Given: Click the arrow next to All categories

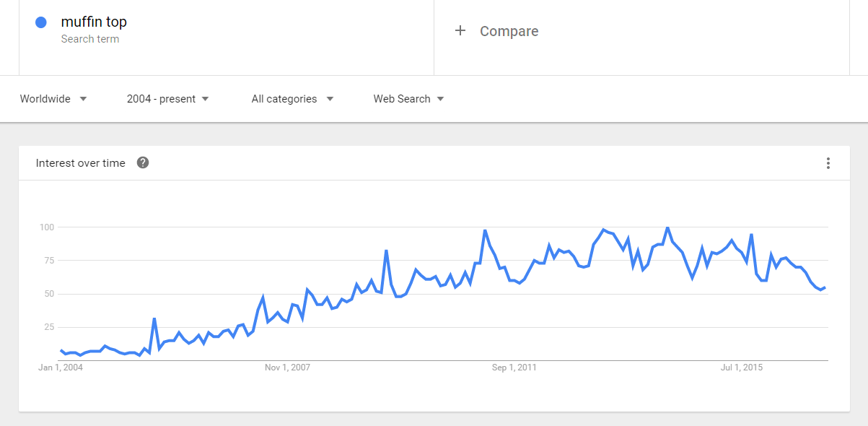Looking at the screenshot, I should (330, 99).
